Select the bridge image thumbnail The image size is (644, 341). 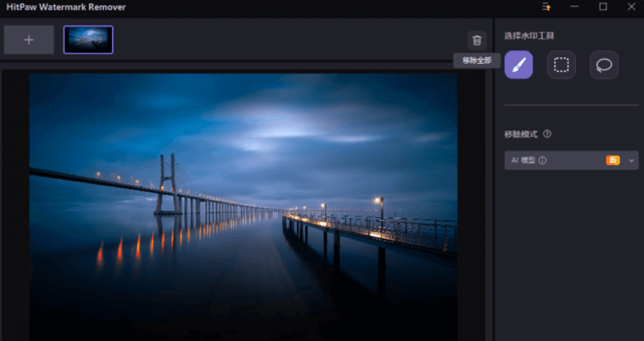click(89, 40)
